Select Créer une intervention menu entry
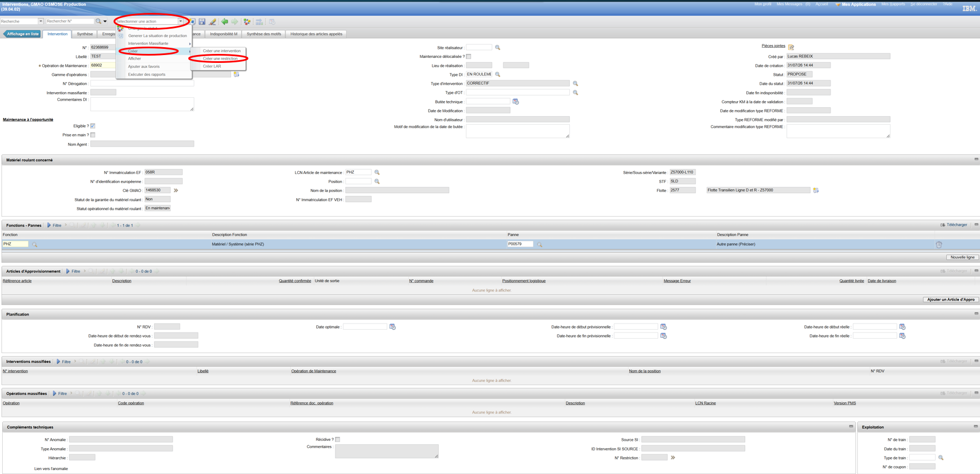 pos(221,51)
